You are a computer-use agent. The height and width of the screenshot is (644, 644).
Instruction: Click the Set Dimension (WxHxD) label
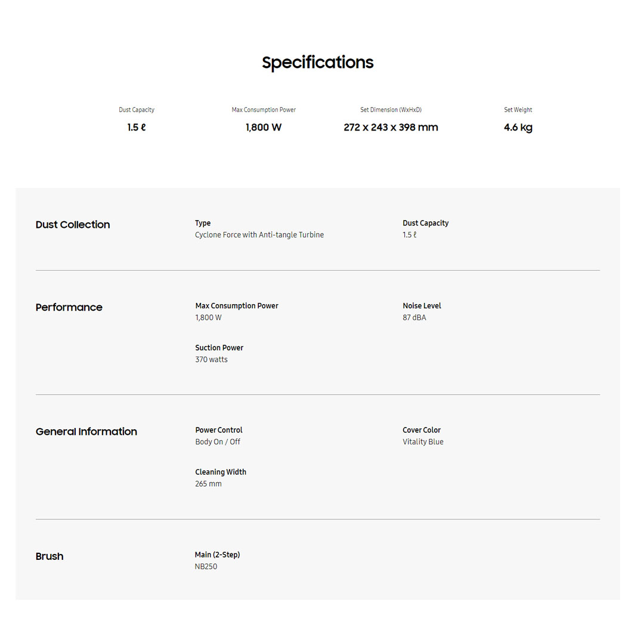click(391, 110)
